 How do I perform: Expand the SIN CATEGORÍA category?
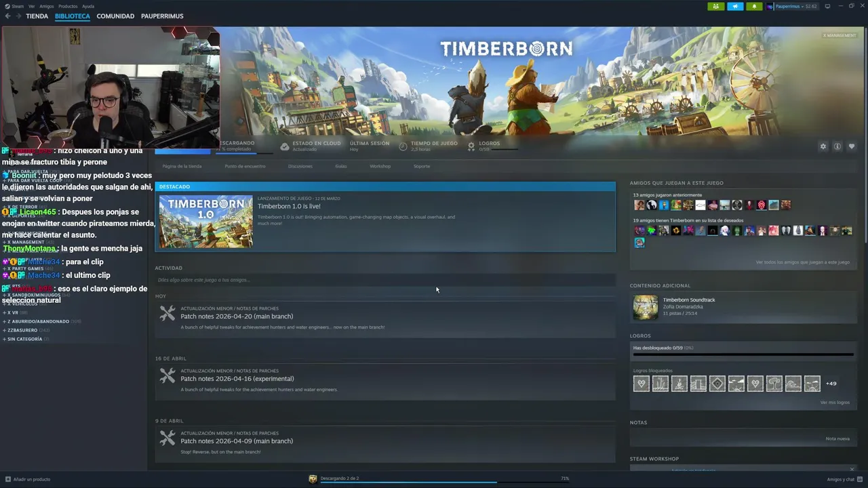click(x=25, y=339)
